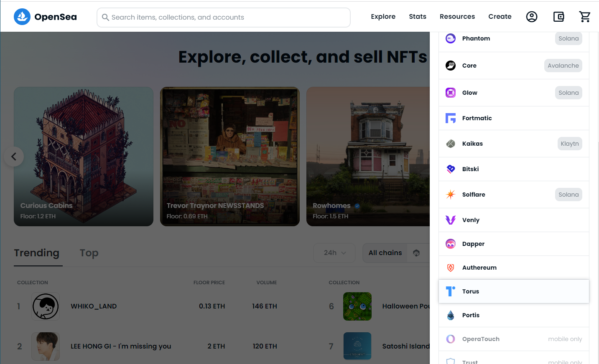This screenshot has width=599, height=364.
Task: Open LEE HONG GI - I'm missing you
Action: click(x=121, y=346)
